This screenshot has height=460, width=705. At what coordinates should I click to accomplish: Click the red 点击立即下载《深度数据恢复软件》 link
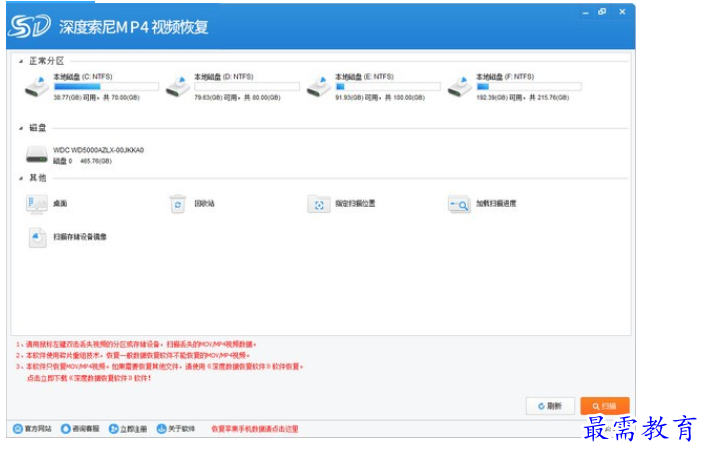pos(89,378)
